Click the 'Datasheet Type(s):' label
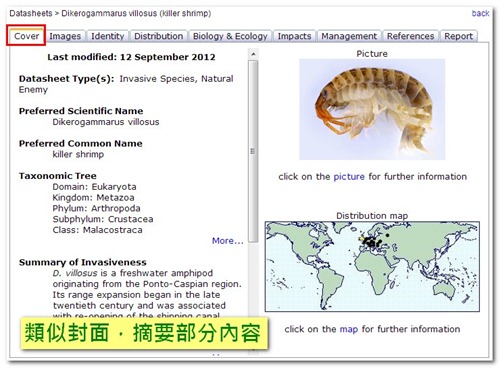Image resolution: width=500 pixels, height=368 pixels. (66, 79)
